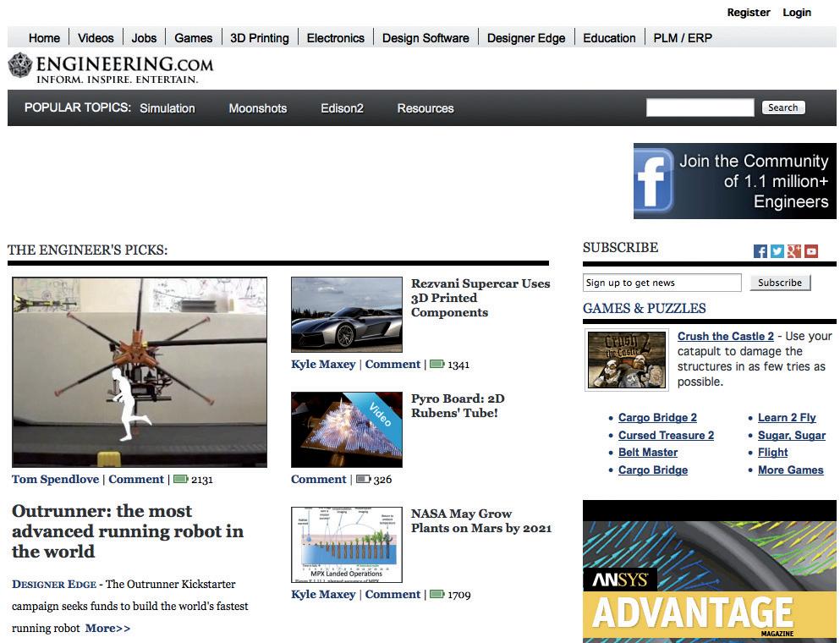The width and height of the screenshot is (840, 643).
Task: Open the Resources popular topic
Action: point(425,108)
